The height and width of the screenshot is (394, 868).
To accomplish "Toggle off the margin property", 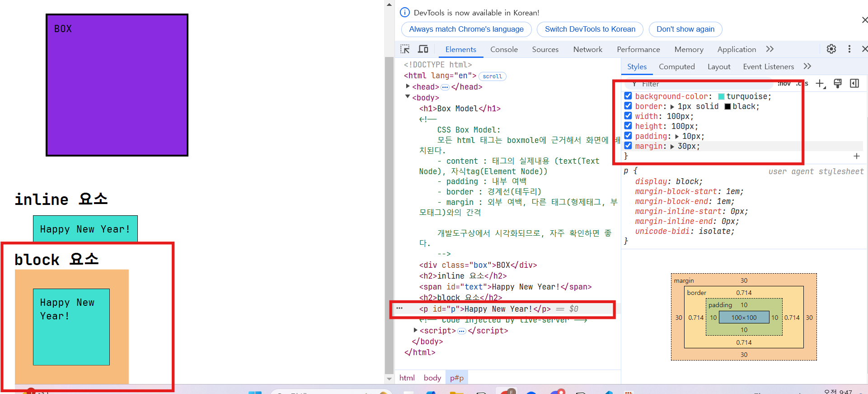I will click(x=628, y=146).
